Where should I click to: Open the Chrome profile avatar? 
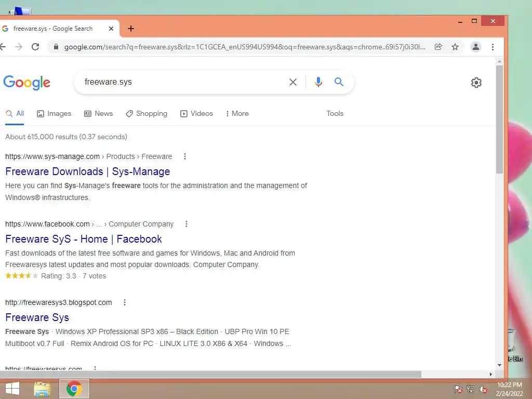(x=476, y=47)
